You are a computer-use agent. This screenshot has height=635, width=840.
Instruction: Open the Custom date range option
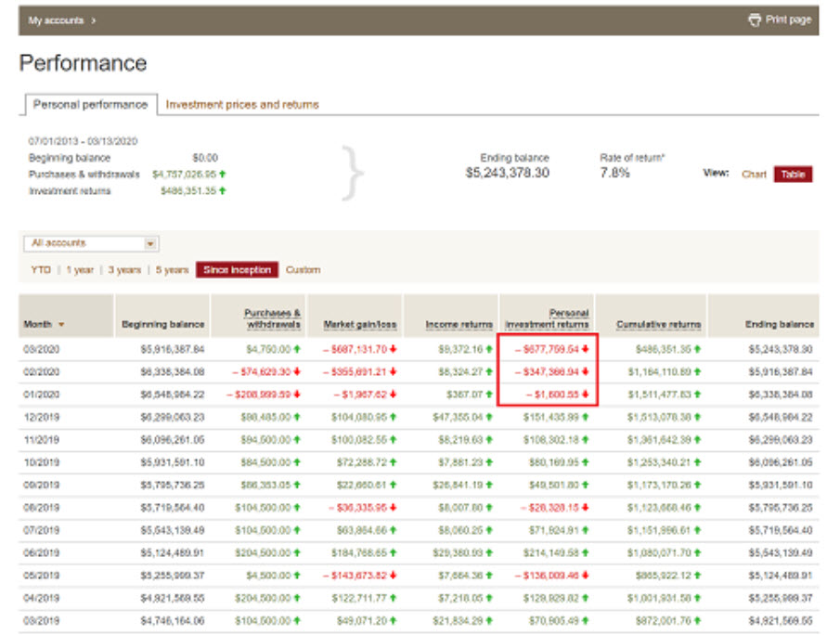(x=303, y=270)
